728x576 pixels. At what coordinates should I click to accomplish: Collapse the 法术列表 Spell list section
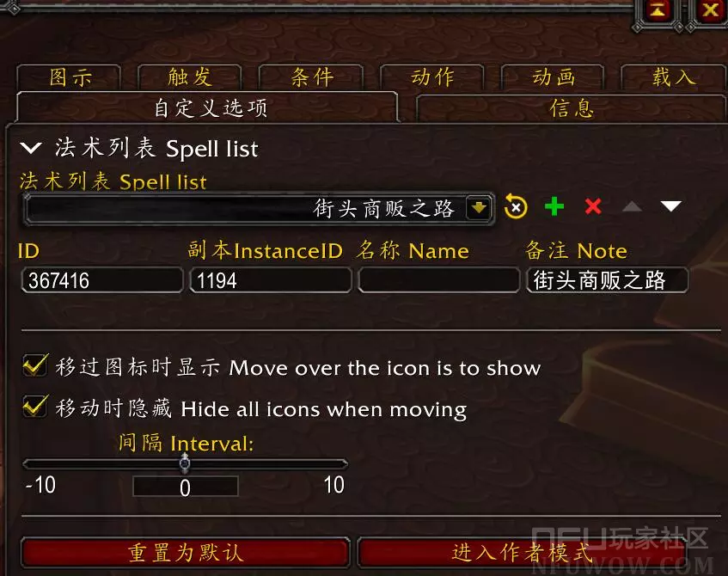31,148
